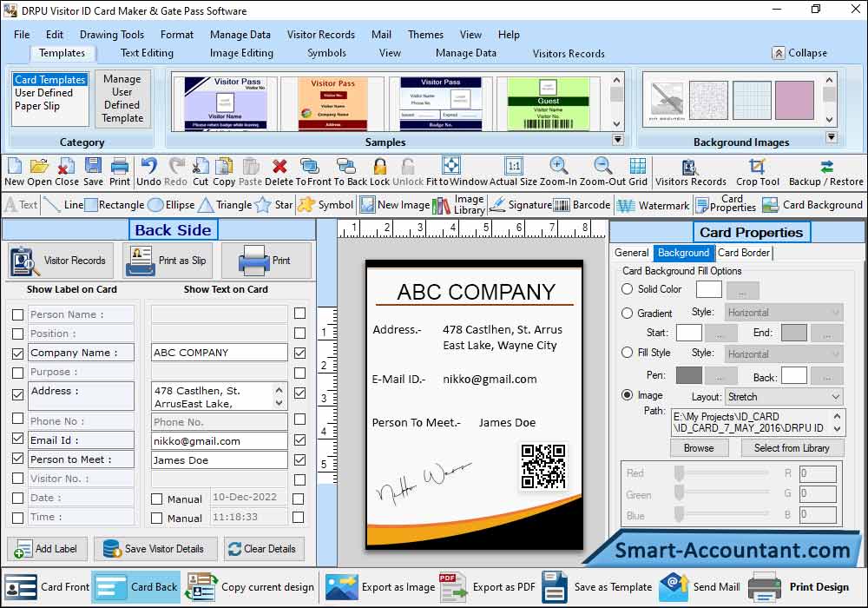This screenshot has height=608, width=868.
Task: Open an existing file from toolbar
Action: (x=39, y=172)
